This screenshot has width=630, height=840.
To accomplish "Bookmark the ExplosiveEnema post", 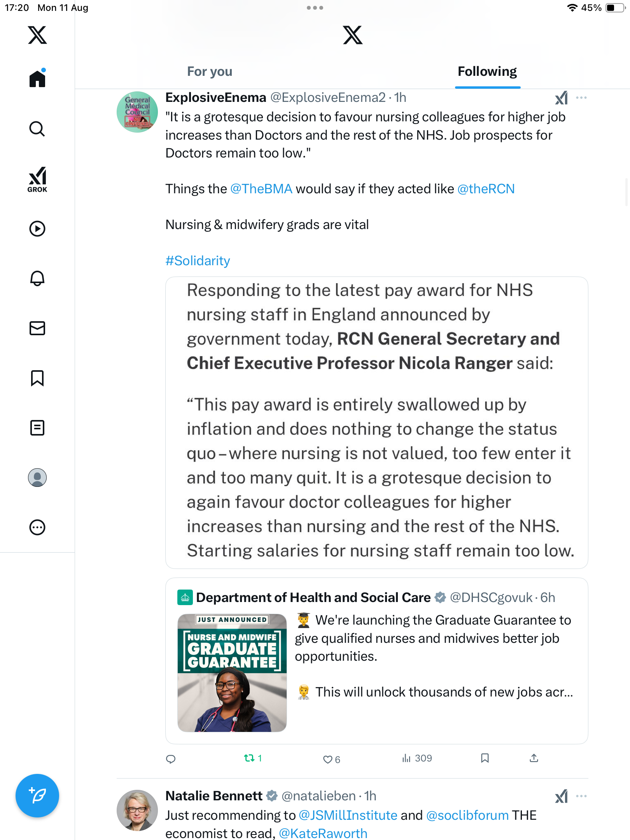I will (x=485, y=758).
